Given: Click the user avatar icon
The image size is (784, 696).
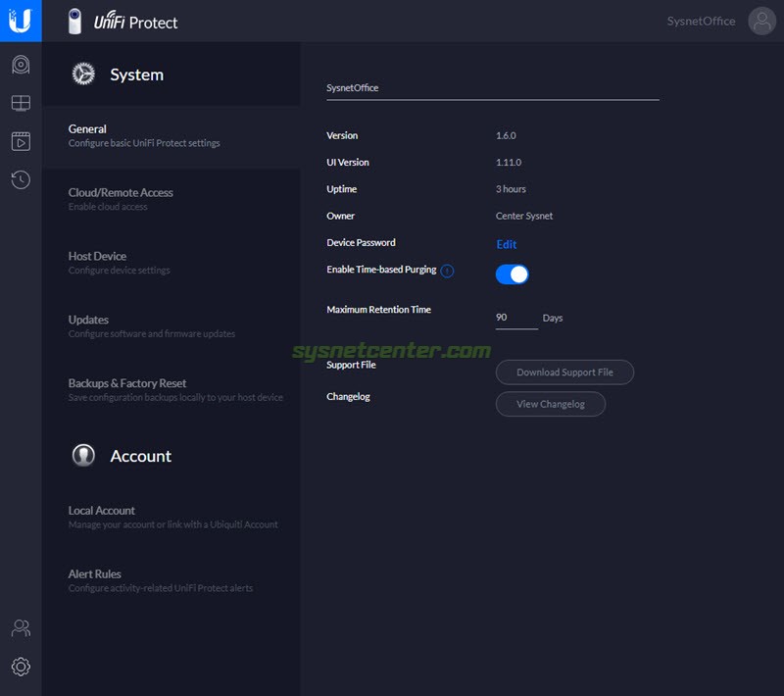Looking at the screenshot, I should (x=761, y=21).
